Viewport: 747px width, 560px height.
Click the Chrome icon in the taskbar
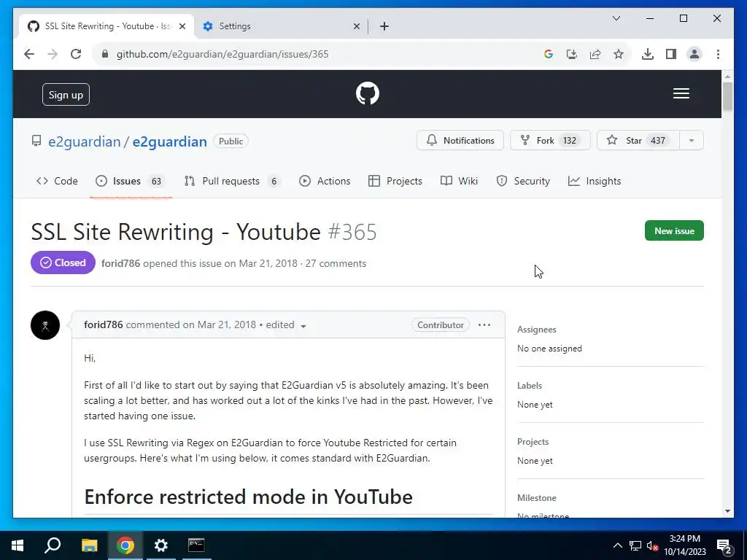coord(125,545)
